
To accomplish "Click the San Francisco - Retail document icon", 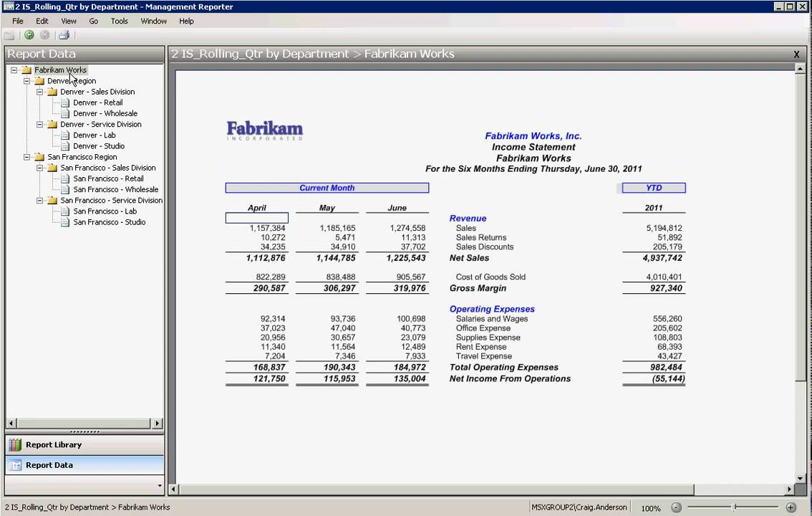I will point(65,178).
